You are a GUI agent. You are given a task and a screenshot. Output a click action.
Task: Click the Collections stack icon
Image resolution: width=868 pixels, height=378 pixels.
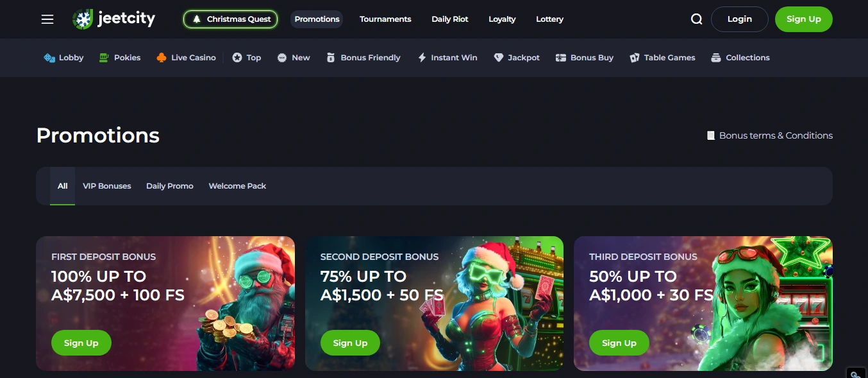point(716,58)
